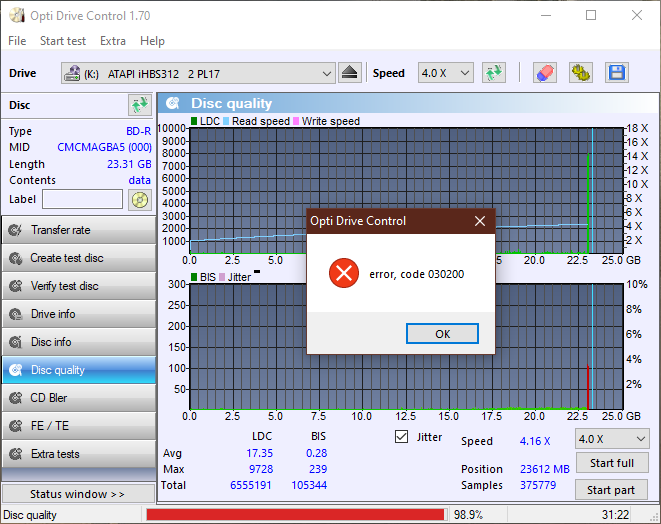661x524 pixels.
Task: Click the error X icon in the dialog
Action: 344,273
